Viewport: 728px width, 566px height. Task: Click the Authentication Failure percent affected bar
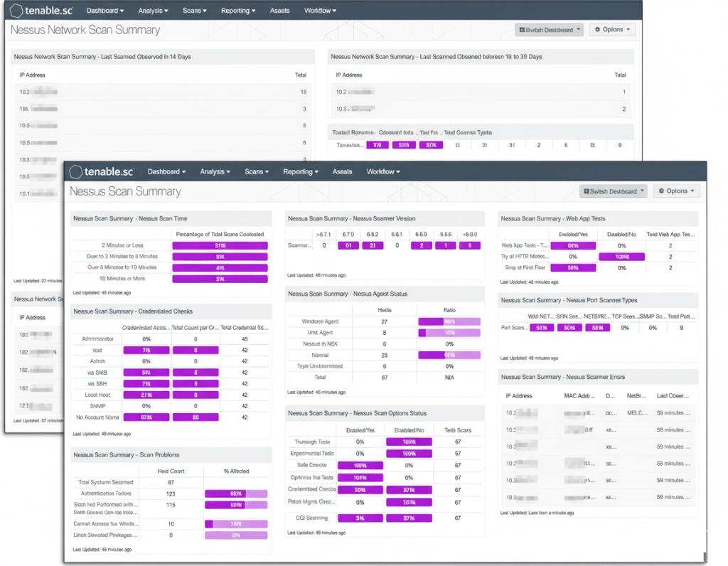[236, 493]
